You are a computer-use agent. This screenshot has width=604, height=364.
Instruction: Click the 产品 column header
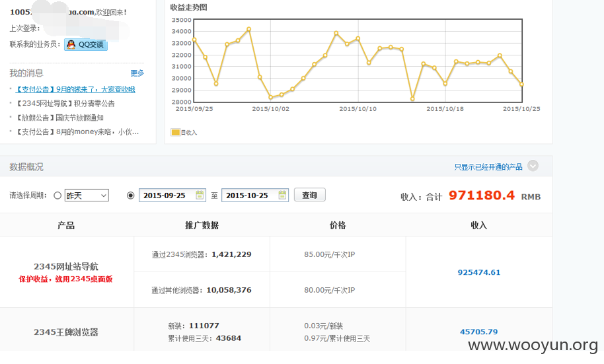coord(66,225)
